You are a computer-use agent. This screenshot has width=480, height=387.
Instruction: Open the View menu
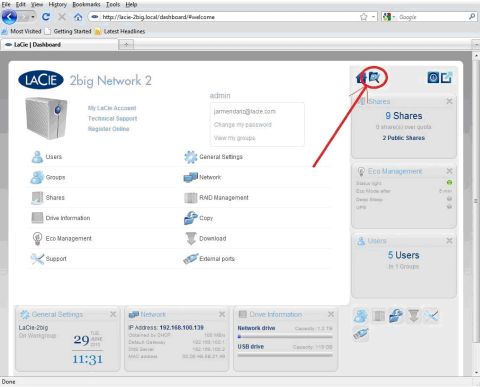click(x=37, y=4)
